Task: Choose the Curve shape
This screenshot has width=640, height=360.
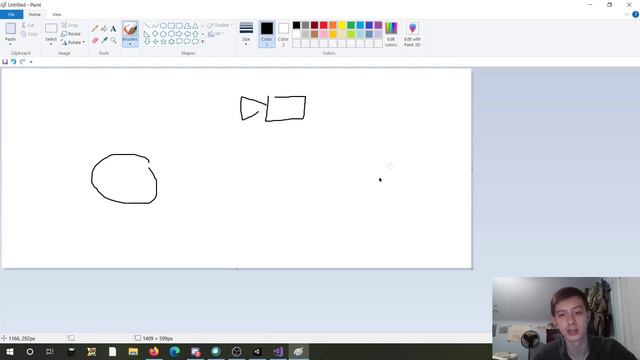Action: tap(155, 26)
